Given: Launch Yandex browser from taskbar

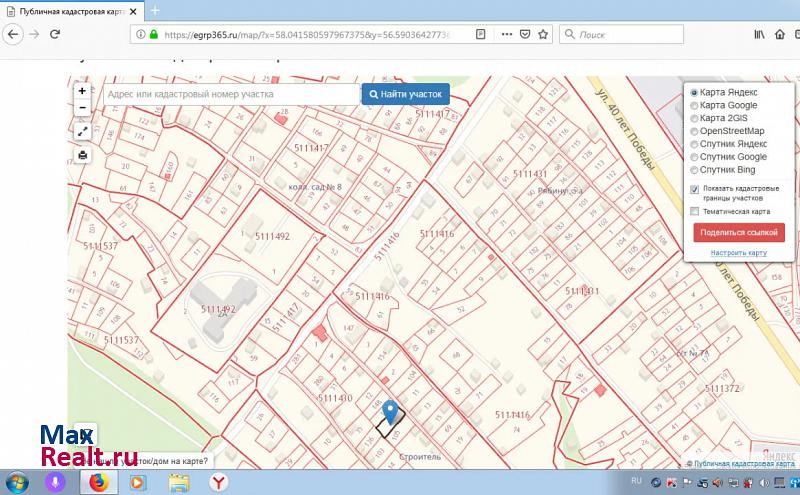Looking at the screenshot, I should pyautogui.click(x=217, y=482).
